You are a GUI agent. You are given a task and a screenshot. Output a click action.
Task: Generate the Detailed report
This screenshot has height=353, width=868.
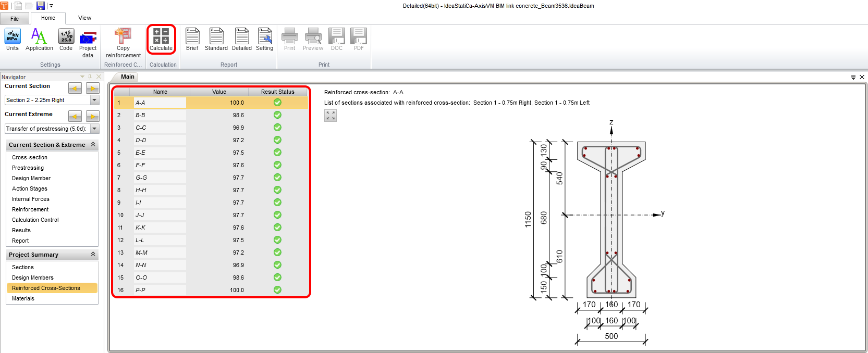tap(241, 39)
